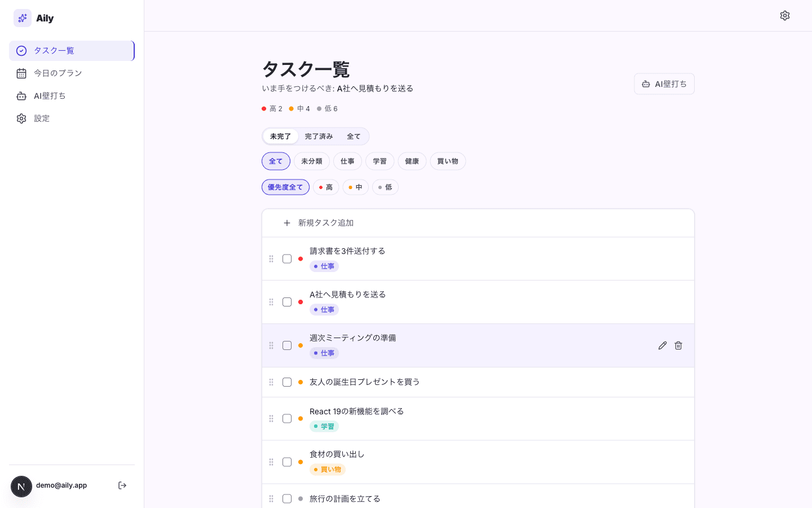The height and width of the screenshot is (508, 812).
Task: Filter by 学習 category chip
Action: pos(380,161)
